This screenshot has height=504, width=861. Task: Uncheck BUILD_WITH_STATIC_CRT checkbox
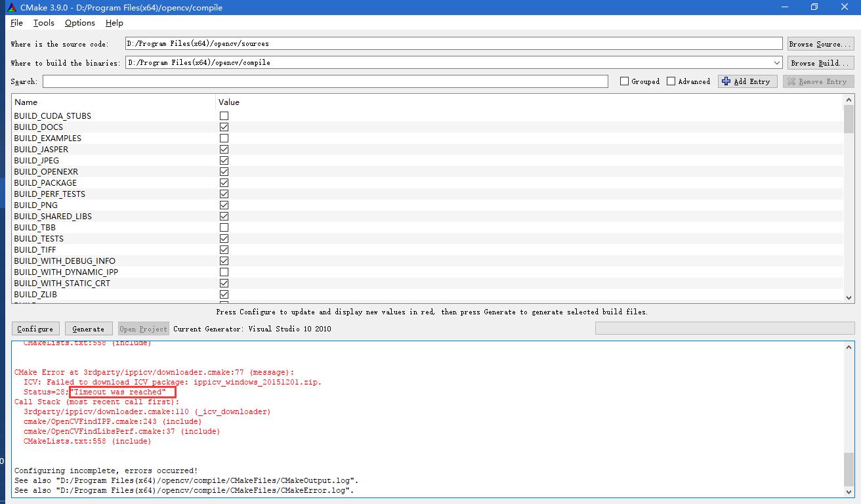pyautogui.click(x=224, y=283)
